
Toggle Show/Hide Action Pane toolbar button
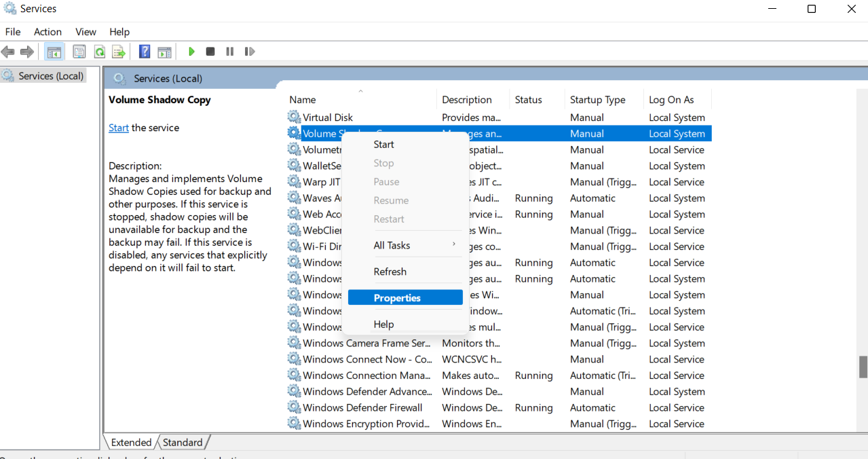tap(164, 52)
